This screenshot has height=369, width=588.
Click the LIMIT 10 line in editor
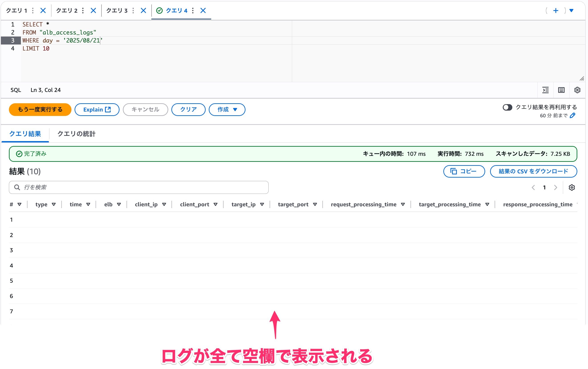click(36, 49)
